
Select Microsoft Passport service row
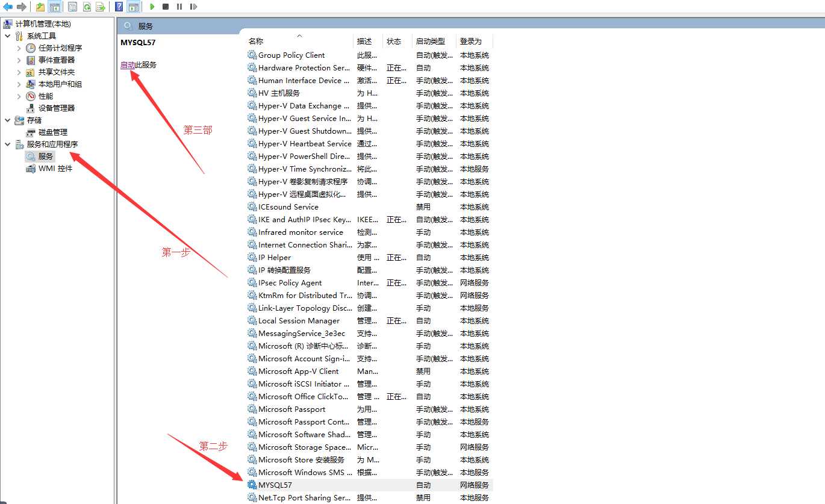(369, 409)
